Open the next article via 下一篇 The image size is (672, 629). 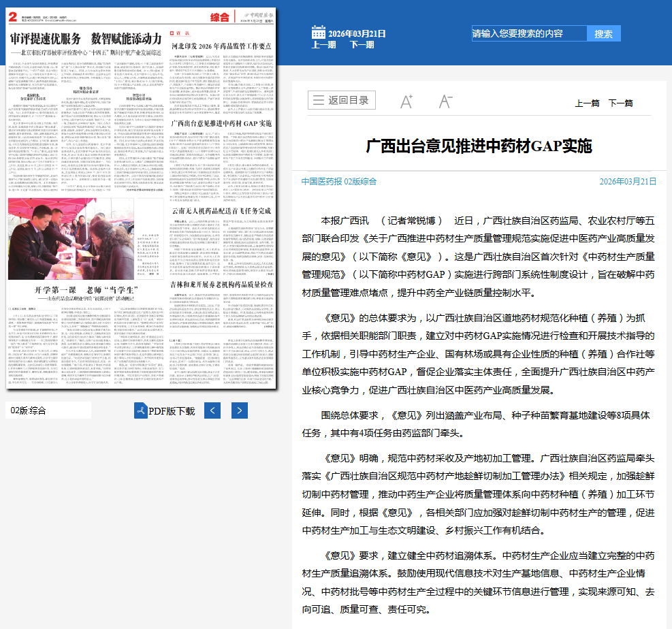[621, 103]
